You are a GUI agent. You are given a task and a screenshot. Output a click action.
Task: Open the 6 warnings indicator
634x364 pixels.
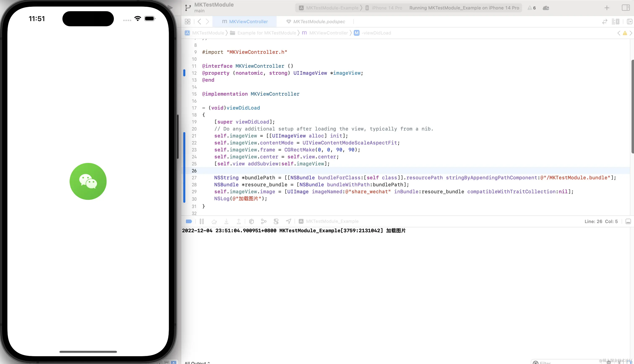pyautogui.click(x=532, y=8)
